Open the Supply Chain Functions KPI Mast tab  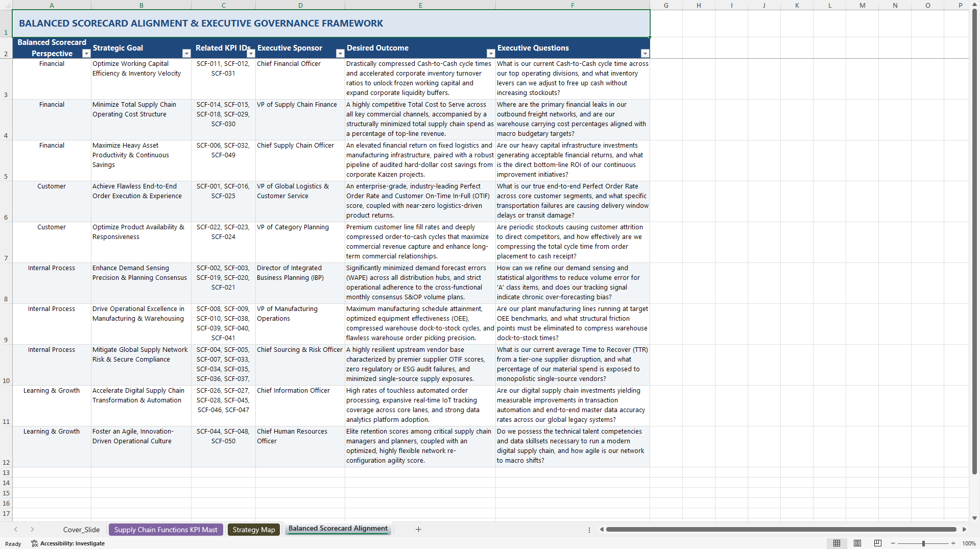(x=165, y=530)
